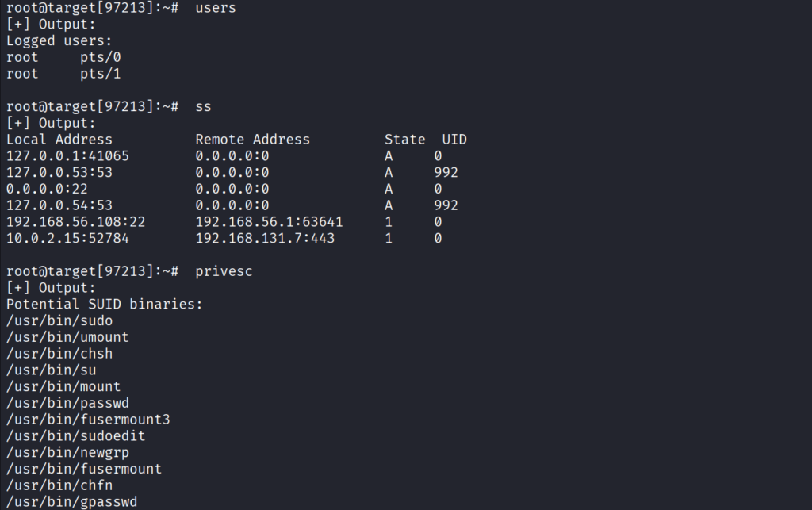
Task: Click the 'pts/0' terminal entry
Action: pos(101,57)
